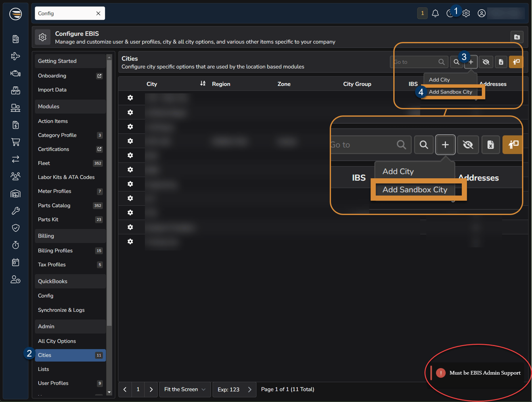This screenshot has width=532, height=402.
Task: Choose Add City from the dropdown menu
Action: [439, 80]
